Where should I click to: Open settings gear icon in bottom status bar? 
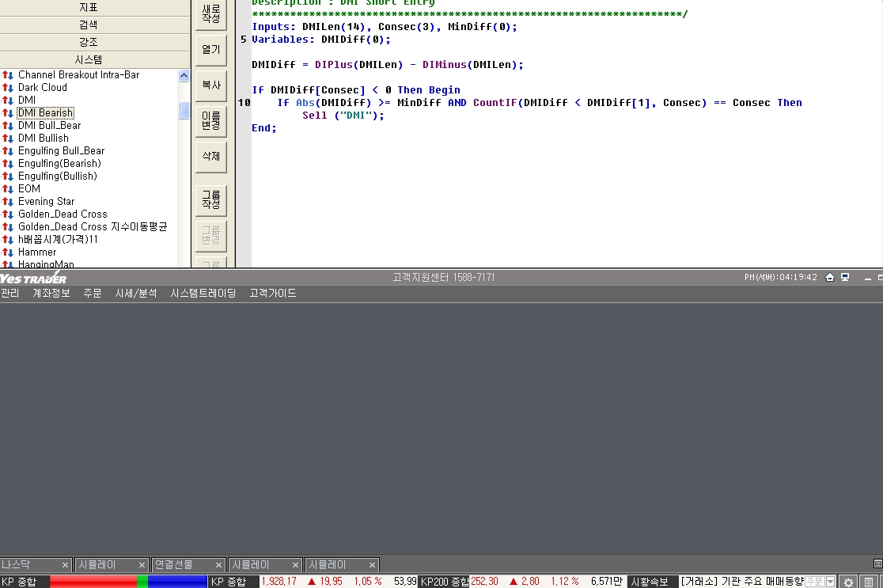pos(848,582)
